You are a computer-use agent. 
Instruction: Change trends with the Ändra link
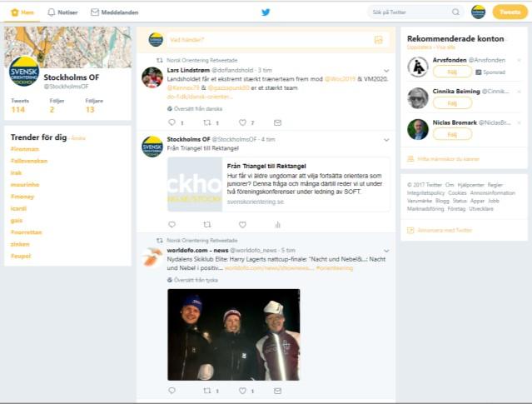point(78,138)
